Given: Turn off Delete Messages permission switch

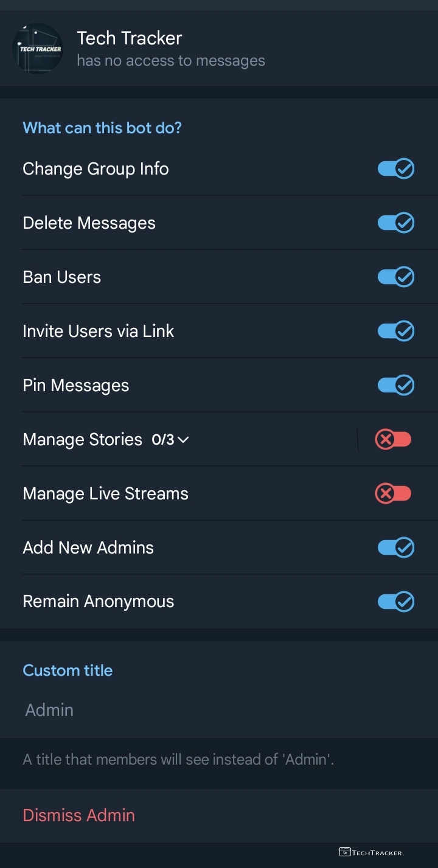Looking at the screenshot, I should [x=396, y=223].
